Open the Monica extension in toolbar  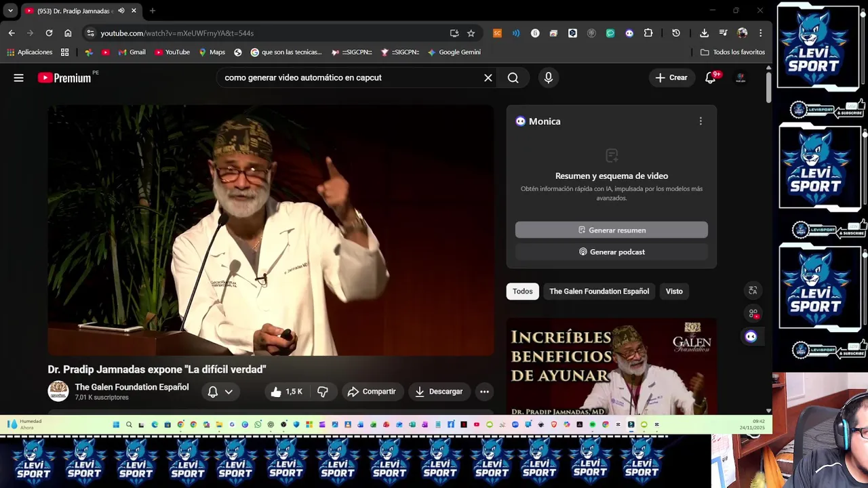tap(629, 33)
